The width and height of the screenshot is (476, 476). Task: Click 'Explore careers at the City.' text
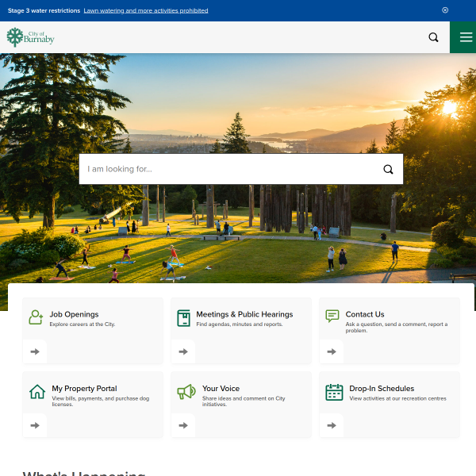83,324
